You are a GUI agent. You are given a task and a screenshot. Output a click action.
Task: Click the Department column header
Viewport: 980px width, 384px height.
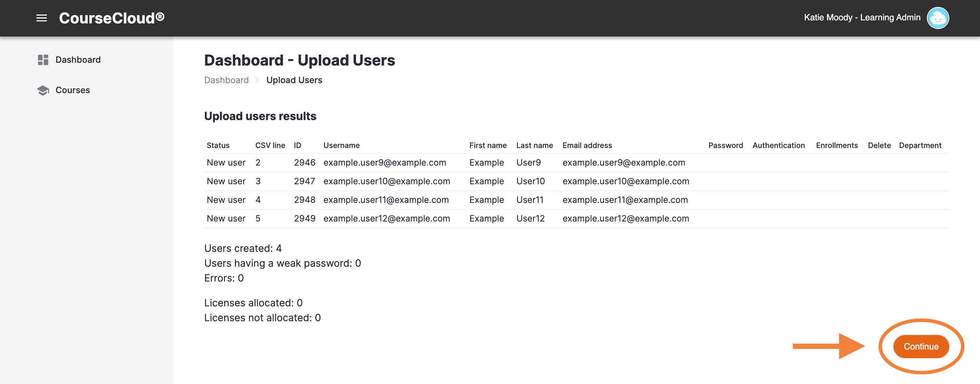pos(920,145)
